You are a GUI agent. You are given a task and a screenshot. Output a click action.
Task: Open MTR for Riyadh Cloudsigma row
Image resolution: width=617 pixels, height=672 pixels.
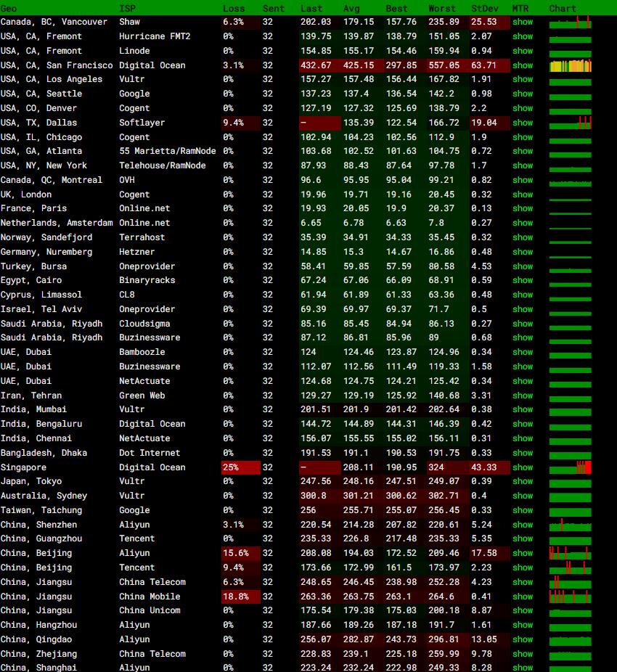(x=523, y=324)
